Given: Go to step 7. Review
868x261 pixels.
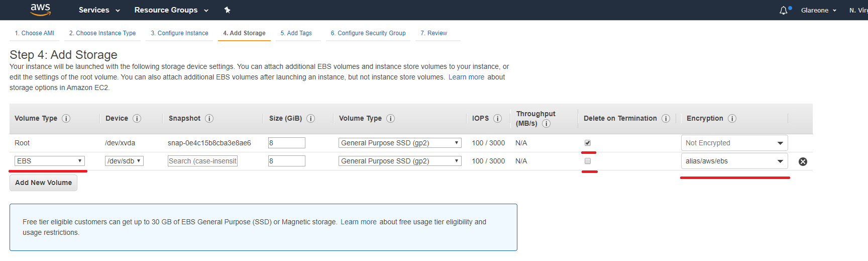Looking at the screenshot, I should pos(433,33).
